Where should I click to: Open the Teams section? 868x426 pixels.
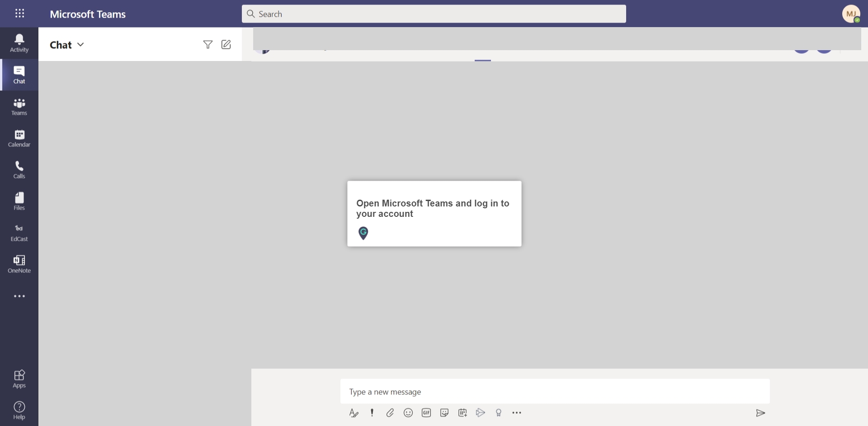click(x=19, y=107)
